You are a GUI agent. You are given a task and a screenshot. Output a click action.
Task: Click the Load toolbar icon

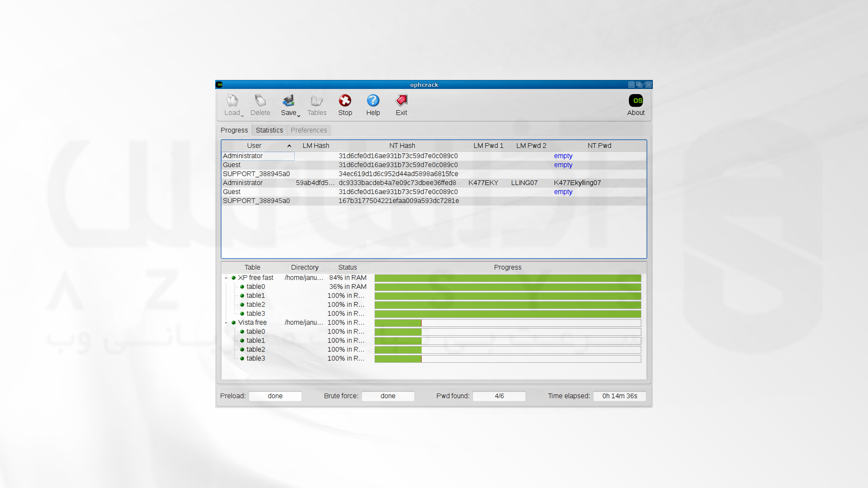tap(232, 100)
